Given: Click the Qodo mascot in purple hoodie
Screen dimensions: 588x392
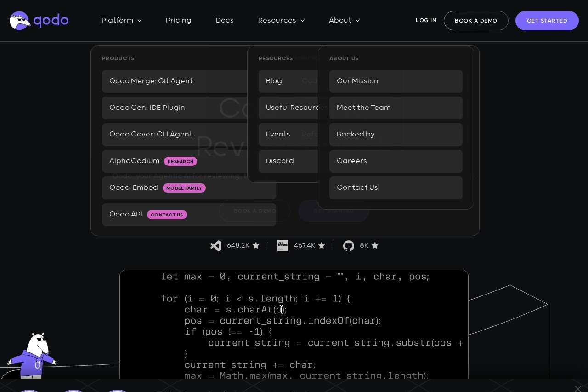Looking at the screenshot, I should point(32,356).
